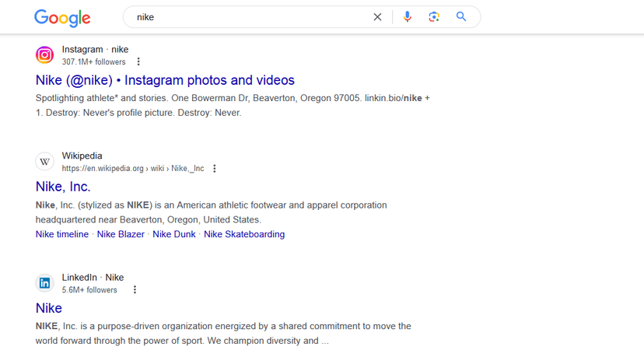644x364 pixels.
Task: Go to Nike timeline sitelink
Action: click(62, 234)
